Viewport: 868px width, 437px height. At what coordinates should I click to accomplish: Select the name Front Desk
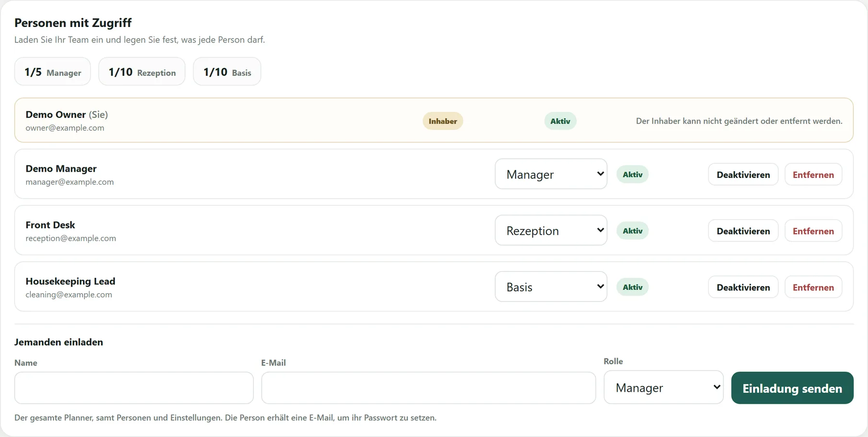[50, 225]
